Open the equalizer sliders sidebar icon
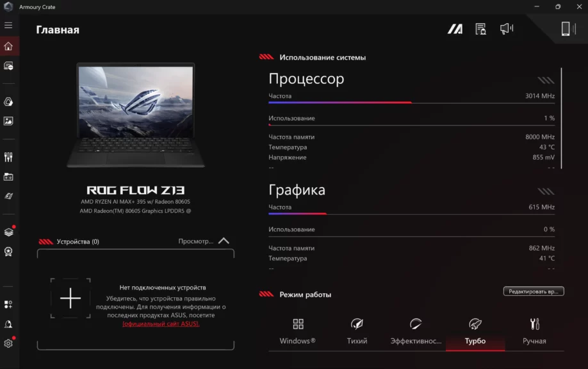588x369 pixels. (x=8, y=157)
